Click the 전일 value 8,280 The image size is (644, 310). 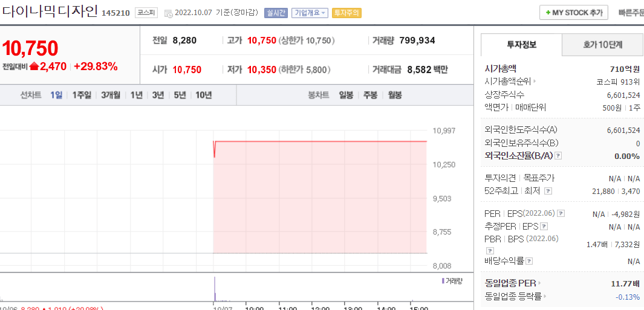184,40
